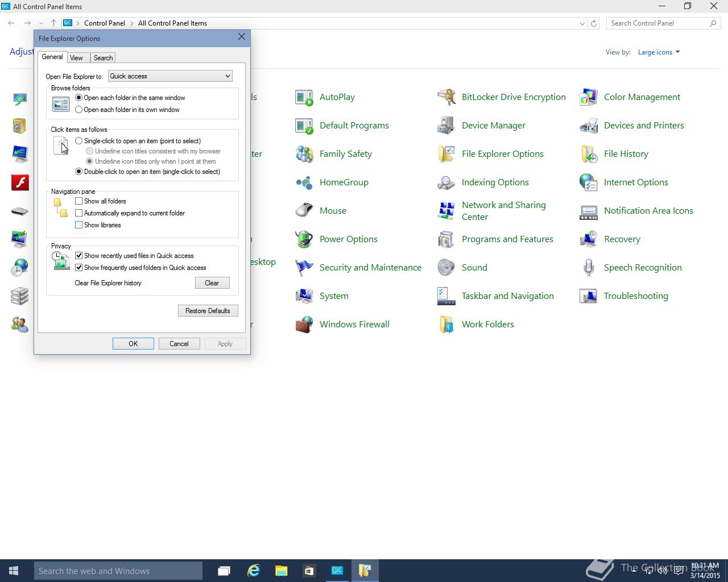Open the System icon

304,296
